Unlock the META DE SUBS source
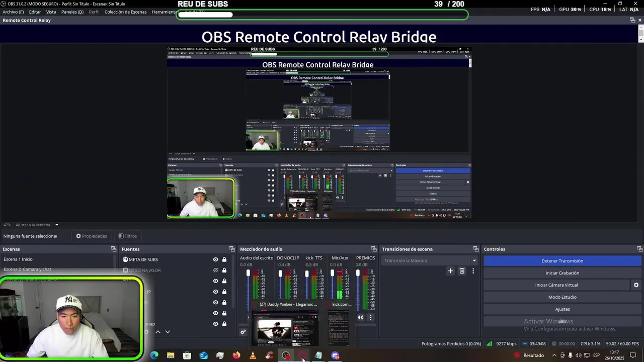 pyautogui.click(x=224, y=259)
